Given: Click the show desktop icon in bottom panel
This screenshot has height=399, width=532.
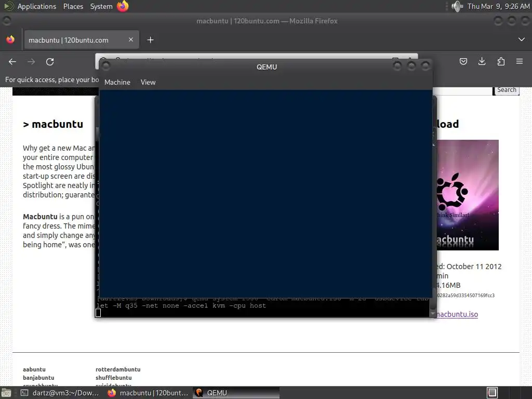Looking at the screenshot, I should [x=6, y=393].
